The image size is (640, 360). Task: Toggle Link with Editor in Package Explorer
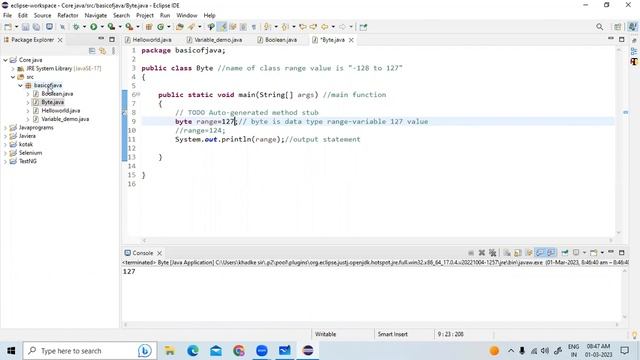pyautogui.click(x=102, y=51)
